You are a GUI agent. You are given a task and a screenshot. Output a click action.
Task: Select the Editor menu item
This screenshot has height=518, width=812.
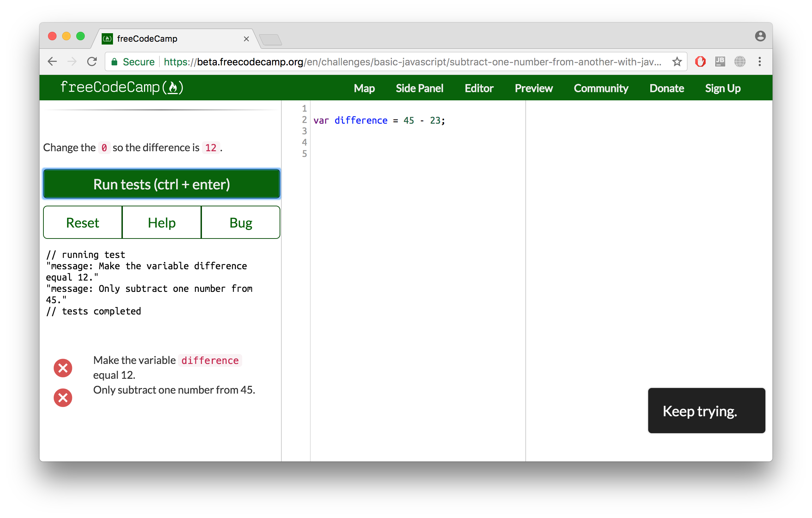point(479,88)
